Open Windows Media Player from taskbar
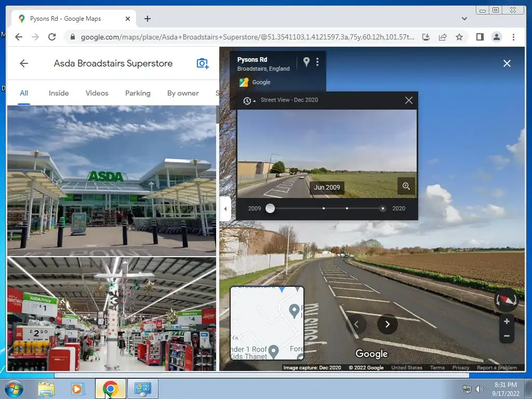This screenshot has height=399, width=532. (x=77, y=389)
